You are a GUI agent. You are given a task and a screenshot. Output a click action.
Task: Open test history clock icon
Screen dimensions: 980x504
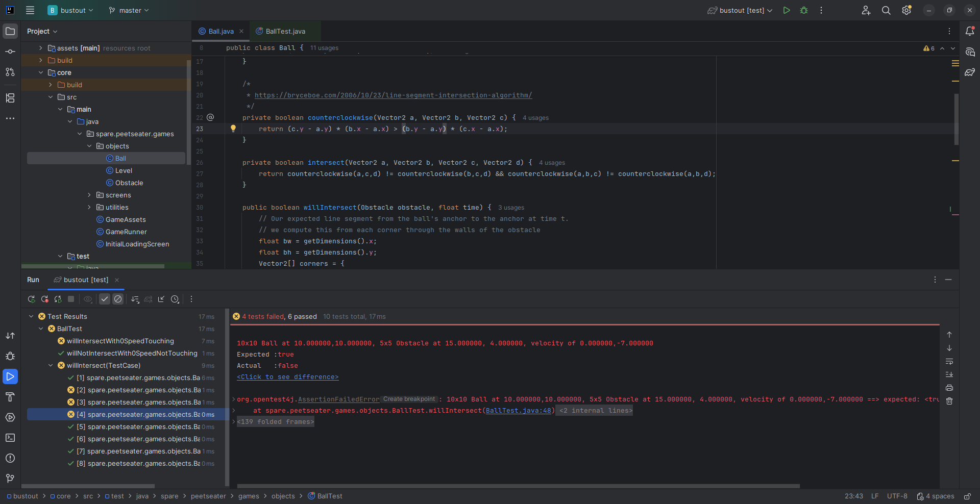[175, 299]
